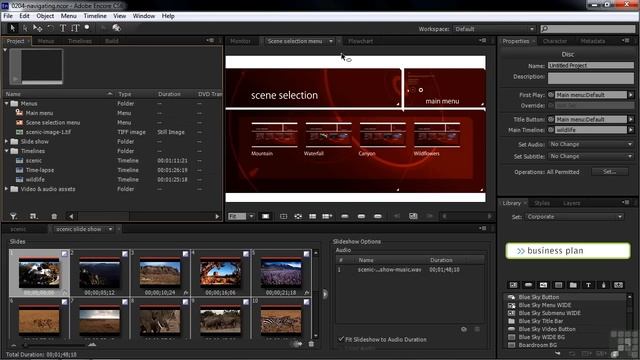Collapse the Timelines folder

click(x=7, y=151)
